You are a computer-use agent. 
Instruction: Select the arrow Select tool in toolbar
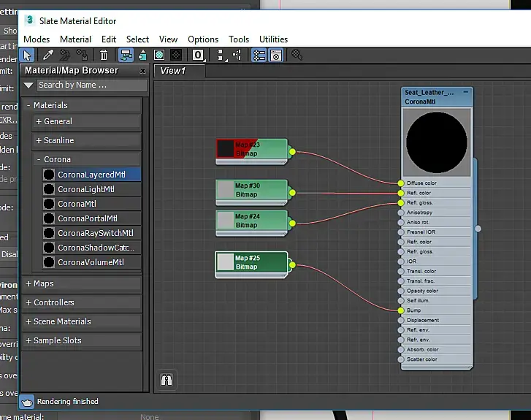27,55
